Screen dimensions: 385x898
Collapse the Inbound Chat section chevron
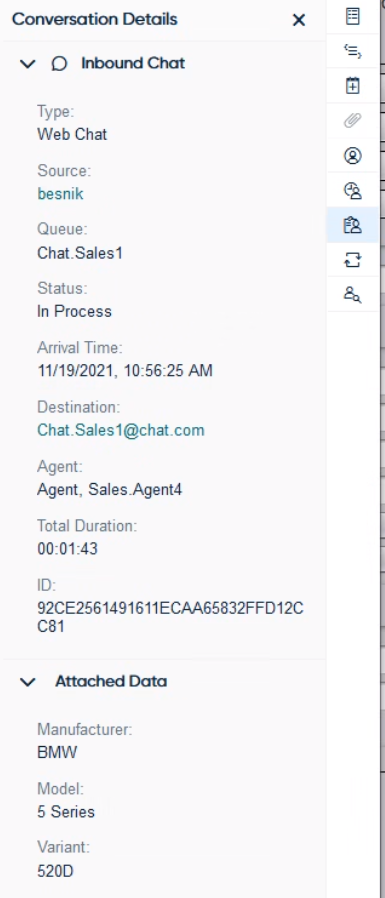pyautogui.click(x=28, y=64)
